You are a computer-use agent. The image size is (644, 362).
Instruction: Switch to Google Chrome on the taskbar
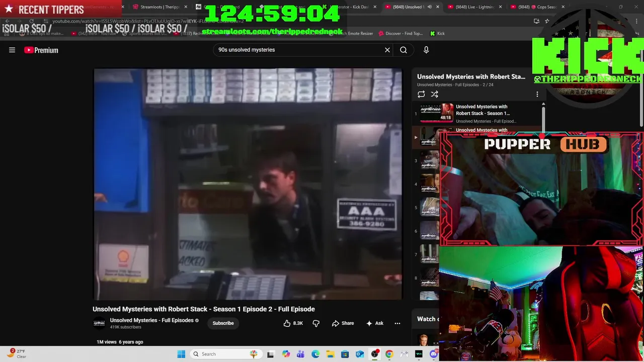coord(389,354)
